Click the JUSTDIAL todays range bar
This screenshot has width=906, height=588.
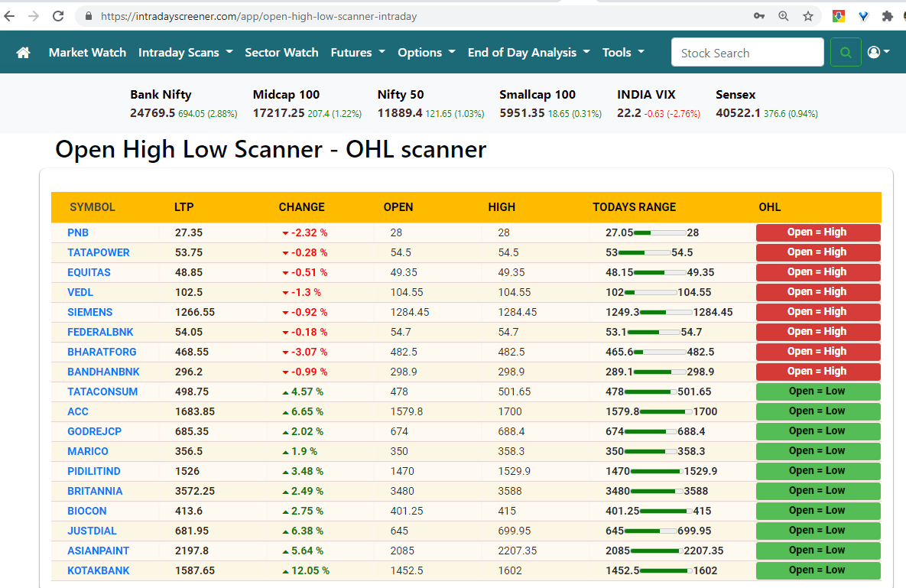click(x=651, y=531)
